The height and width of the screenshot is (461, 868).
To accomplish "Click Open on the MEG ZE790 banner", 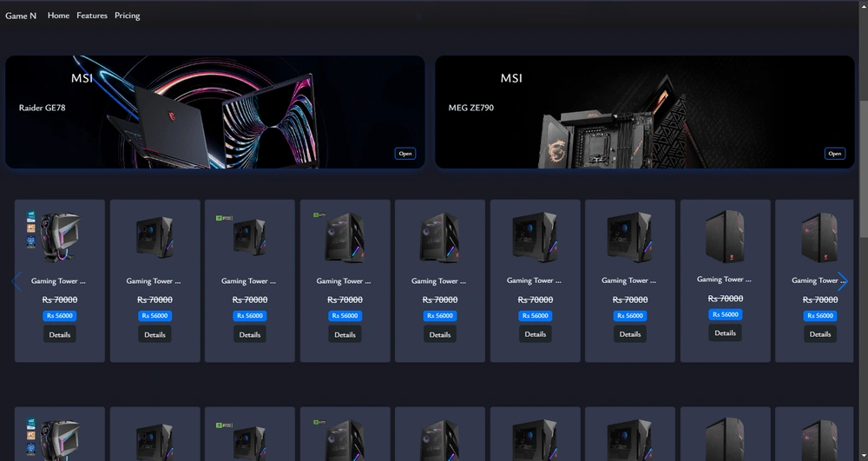I will click(835, 154).
